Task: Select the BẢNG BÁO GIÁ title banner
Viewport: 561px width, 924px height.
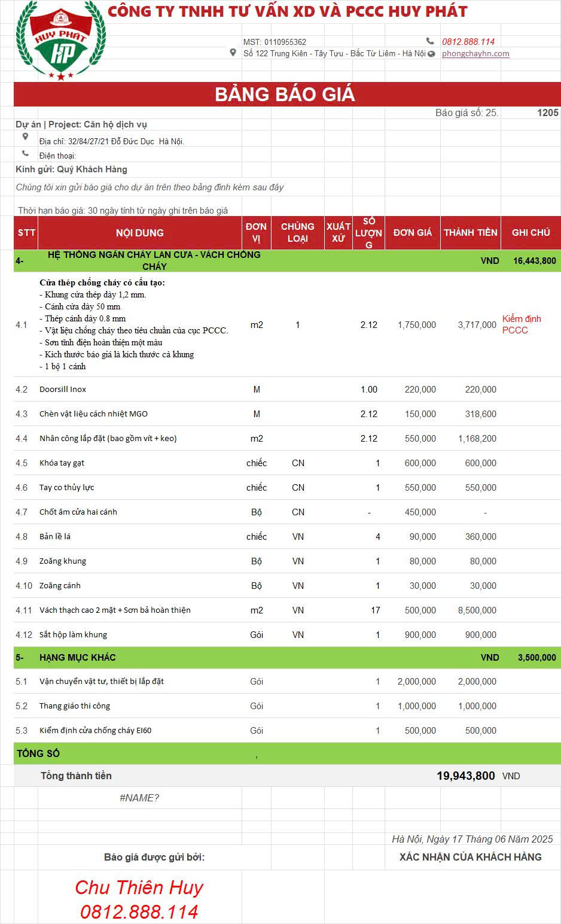Action: point(286,95)
